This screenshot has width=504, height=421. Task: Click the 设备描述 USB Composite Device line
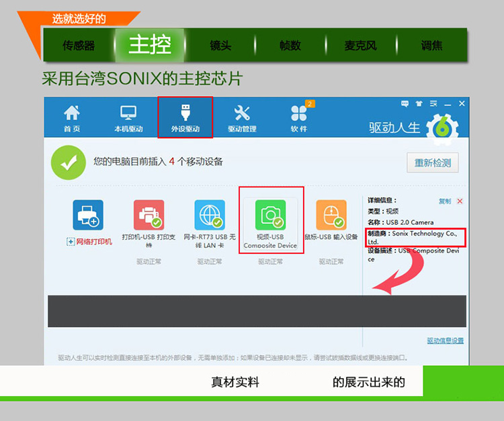413,254
